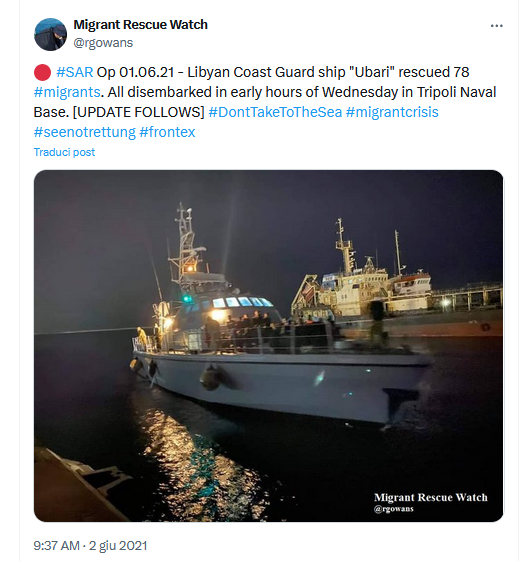Follow the #DontTakeToTheSea hashtag link
The image size is (524, 561).
coord(275,112)
